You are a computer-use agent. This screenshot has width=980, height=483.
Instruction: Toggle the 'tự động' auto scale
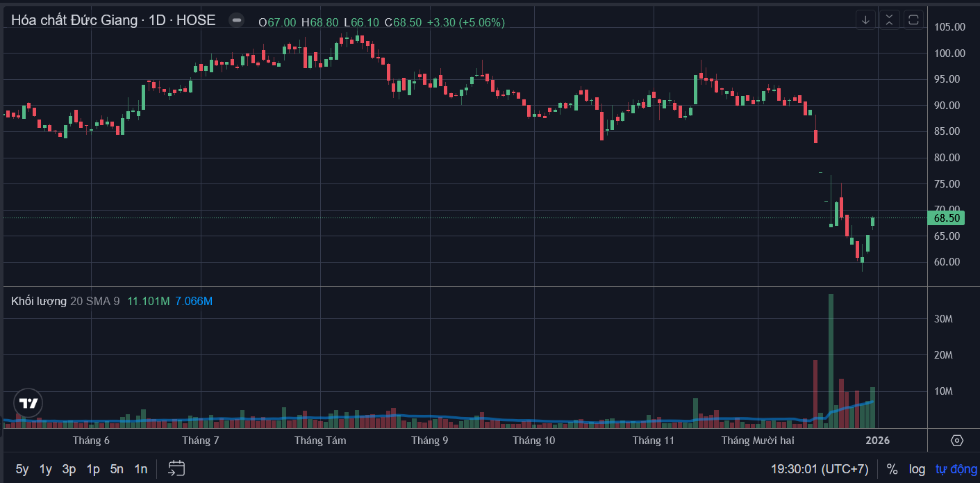coord(956,469)
